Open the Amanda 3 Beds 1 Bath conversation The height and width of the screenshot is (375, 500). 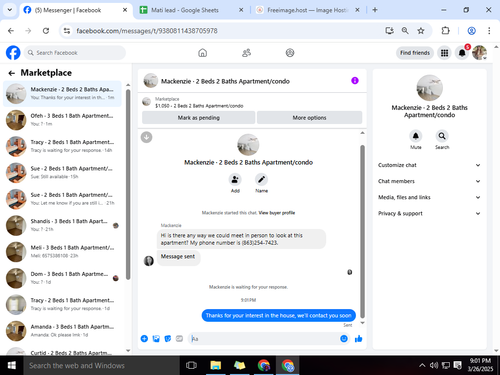tap(62, 331)
